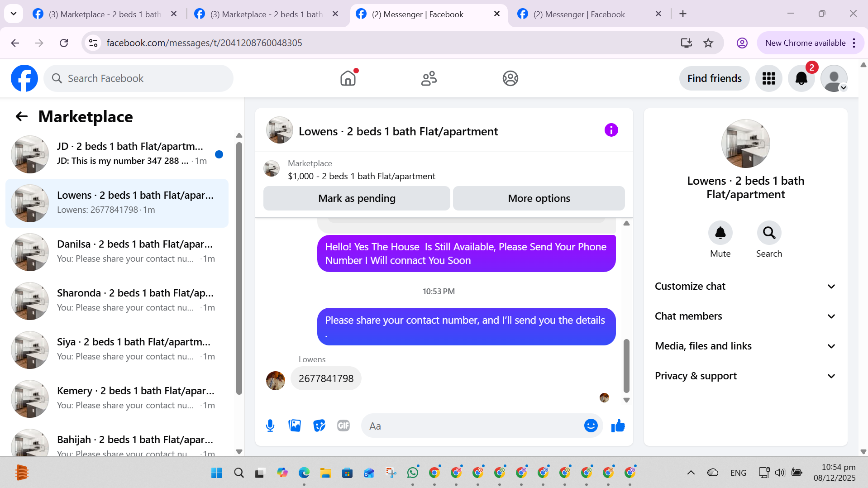
Task: Switch to the first Marketplace tab
Action: [105, 14]
